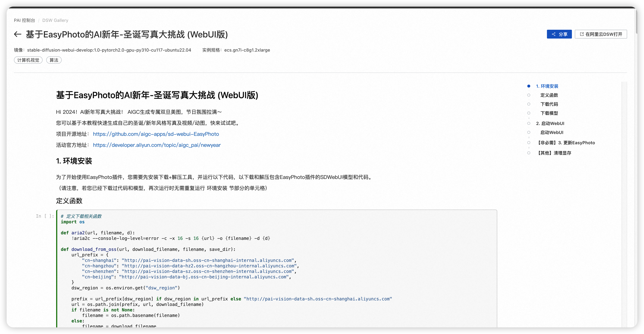Select the 计算机视觉 tag
Image resolution: width=644 pixels, height=334 pixels.
[28, 60]
